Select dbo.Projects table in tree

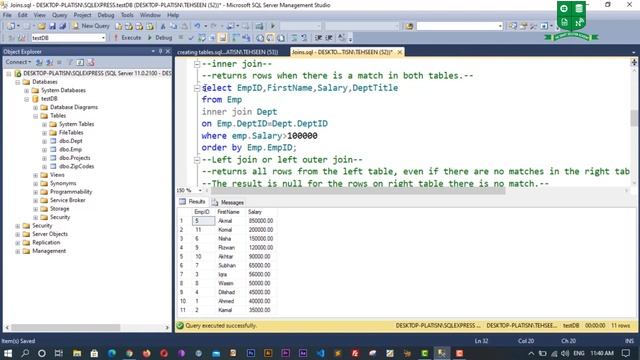tap(75, 158)
